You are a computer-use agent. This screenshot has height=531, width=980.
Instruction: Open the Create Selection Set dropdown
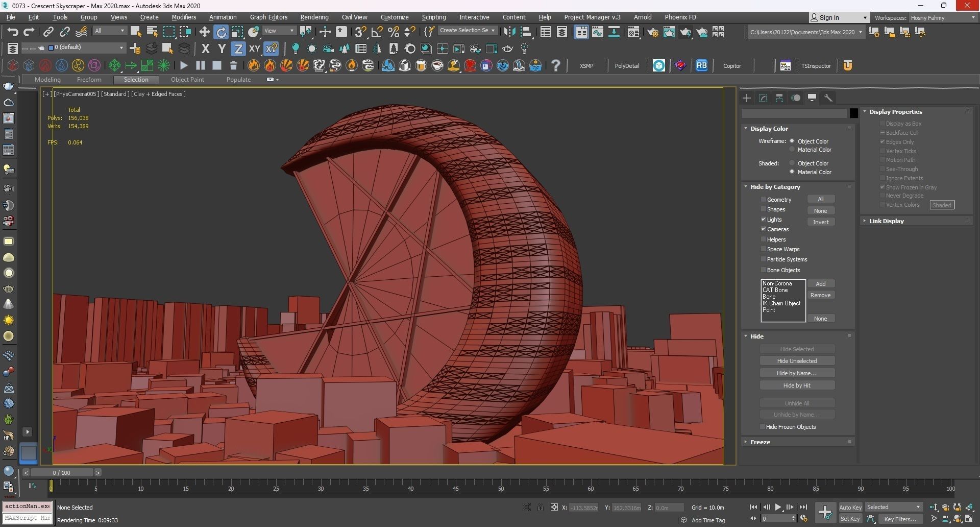467,31
